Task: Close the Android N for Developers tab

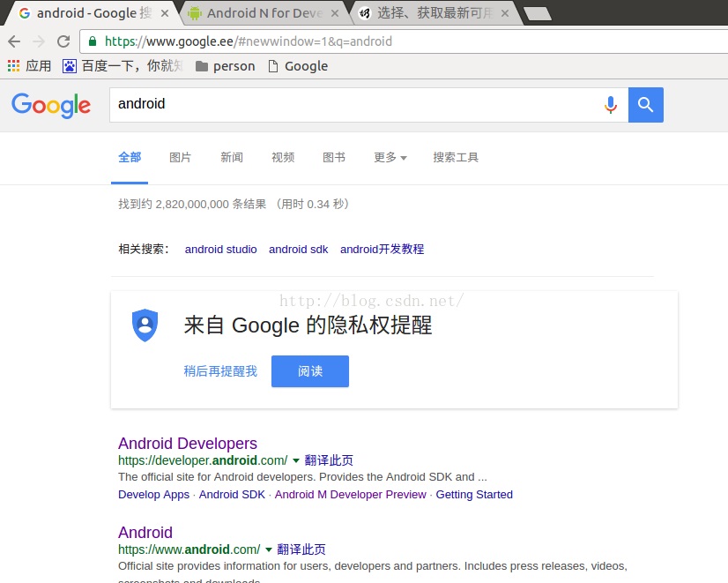Action: (x=334, y=13)
